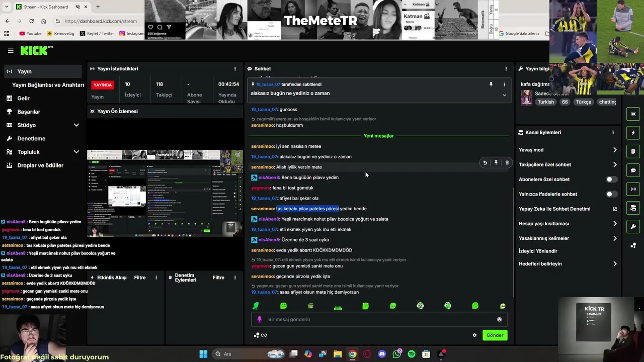Click the infinity points icon below chat

click(261, 335)
